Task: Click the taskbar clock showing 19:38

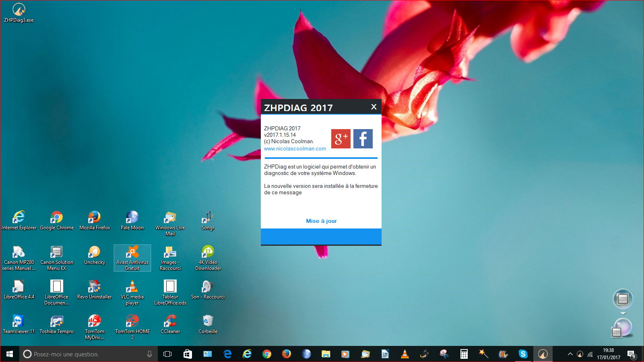Action: point(609,354)
